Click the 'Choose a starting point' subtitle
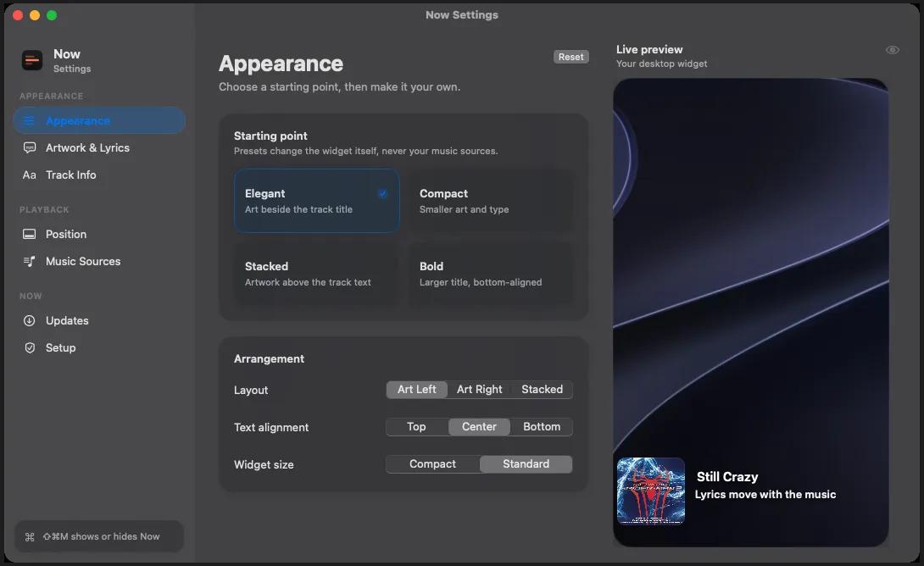This screenshot has height=566, width=924. [339, 86]
